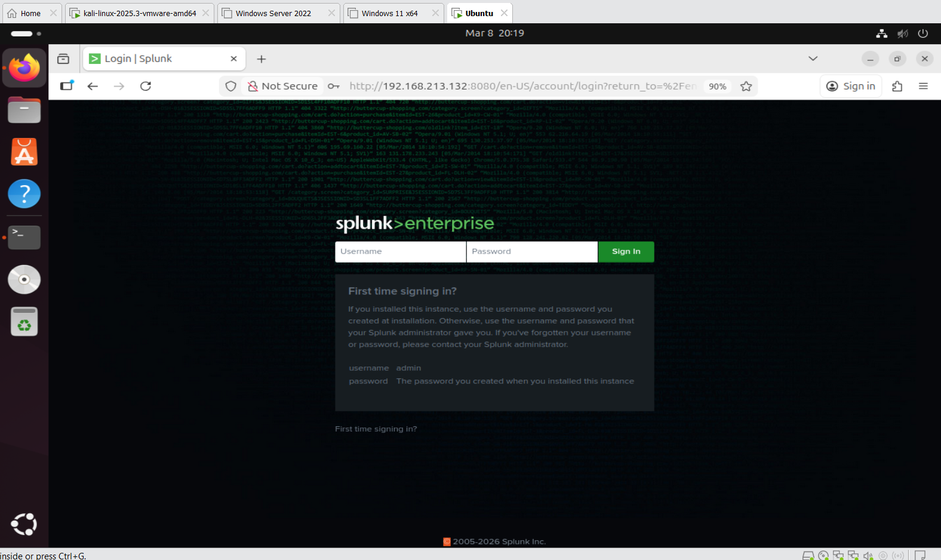Open the Trash in the dock

24,322
